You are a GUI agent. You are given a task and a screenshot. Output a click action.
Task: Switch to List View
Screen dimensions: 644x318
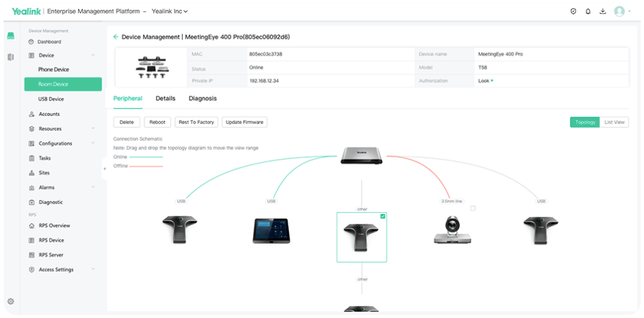click(615, 122)
